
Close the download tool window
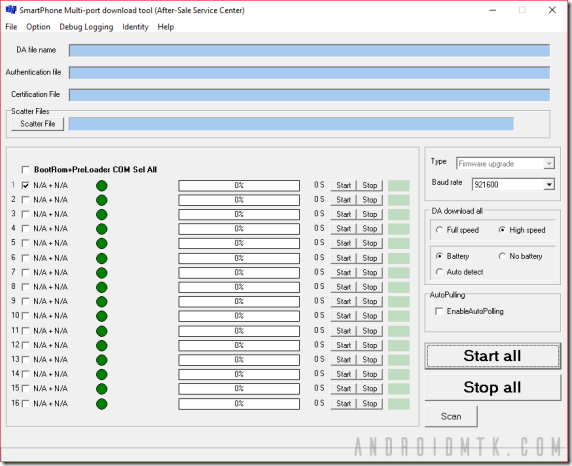click(x=552, y=10)
